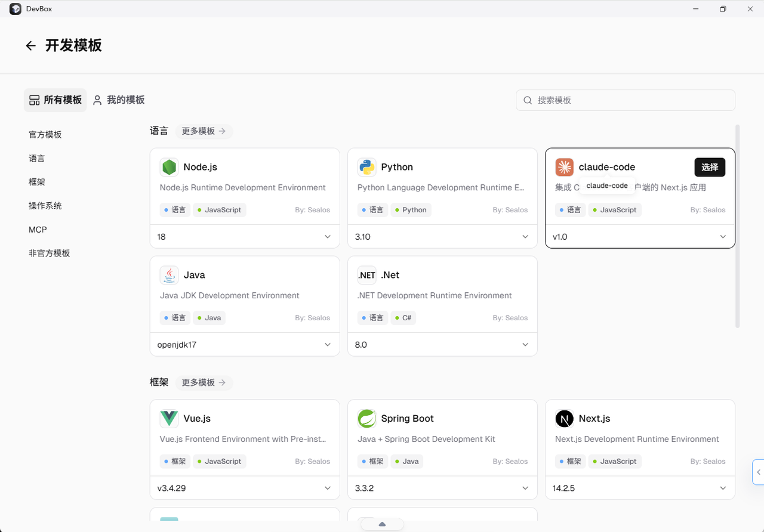
Task: Click the claude-code tooltip label
Action: point(607,185)
